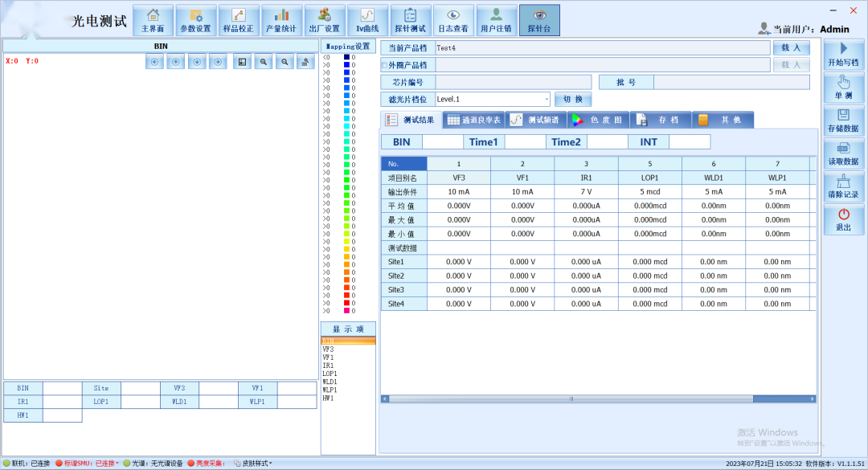The image size is (868, 470).
Task: Click 开始写档 start button on right sidebar
Action: click(x=843, y=55)
